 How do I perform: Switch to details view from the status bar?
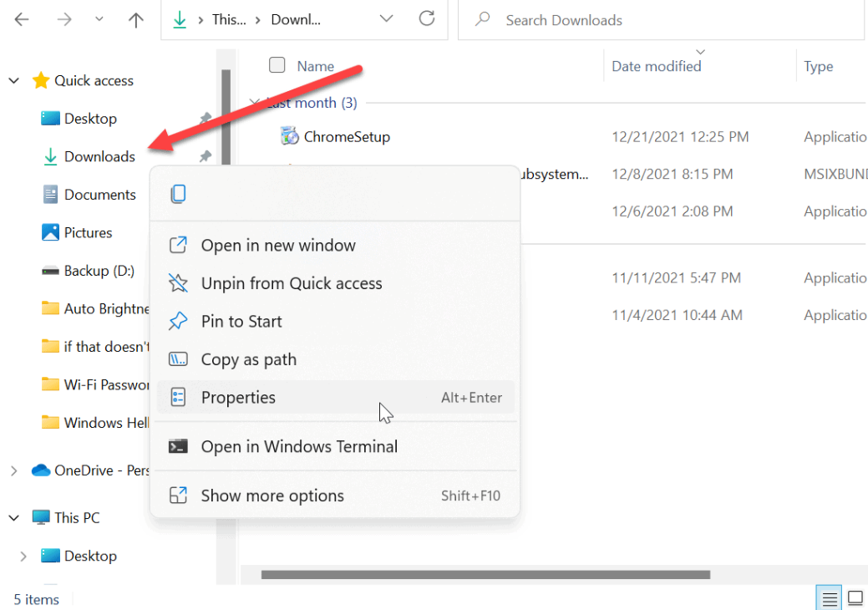coord(829,598)
